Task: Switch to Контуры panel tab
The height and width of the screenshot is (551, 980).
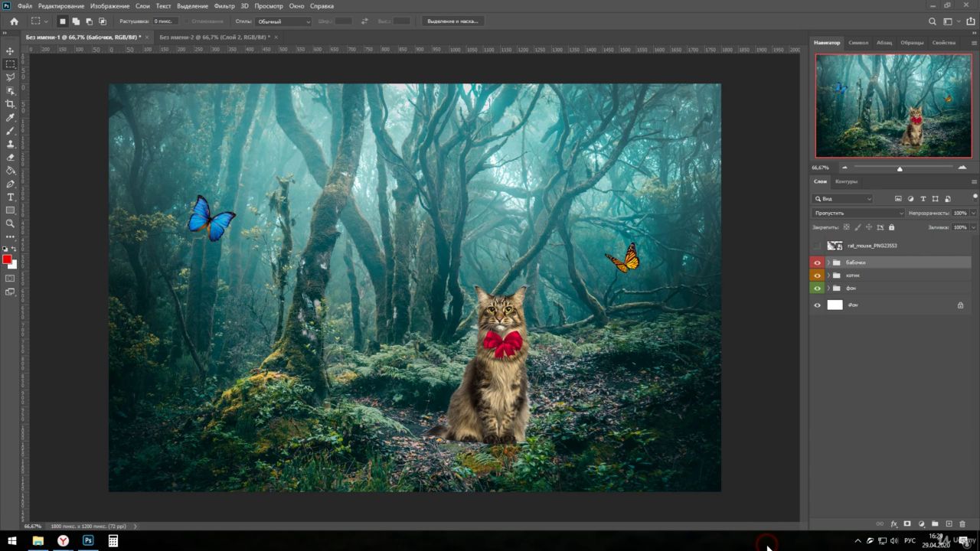Action: (x=846, y=181)
